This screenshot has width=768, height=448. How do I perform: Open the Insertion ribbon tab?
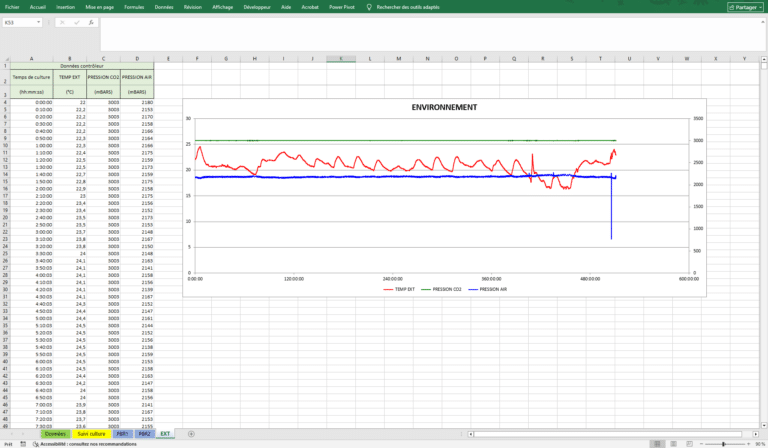tap(65, 6)
